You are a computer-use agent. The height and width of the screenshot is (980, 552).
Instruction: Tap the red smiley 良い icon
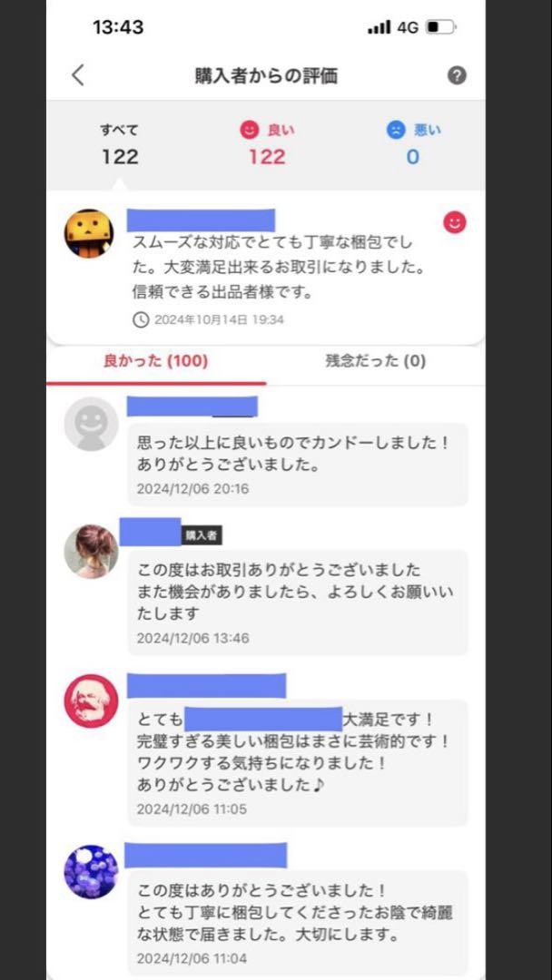(250, 130)
